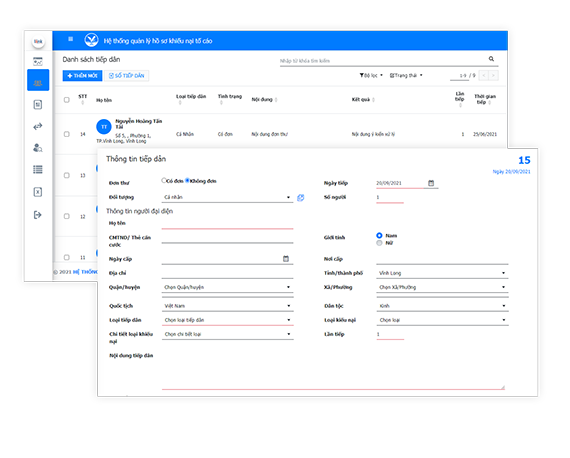Click the Thêm mới button
The height and width of the screenshot is (458, 570).
[82, 76]
